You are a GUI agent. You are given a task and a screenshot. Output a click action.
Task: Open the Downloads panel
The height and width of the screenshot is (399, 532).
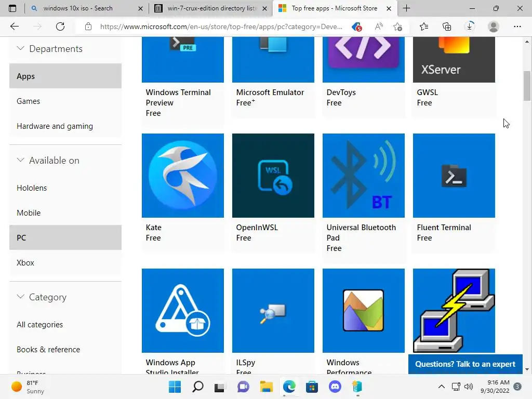point(470,26)
